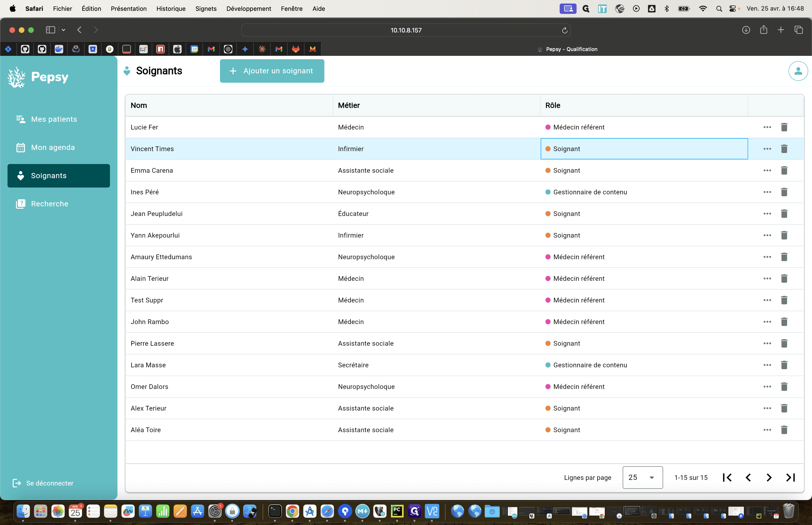
Task: Open the user profile avatar
Action: (798, 71)
